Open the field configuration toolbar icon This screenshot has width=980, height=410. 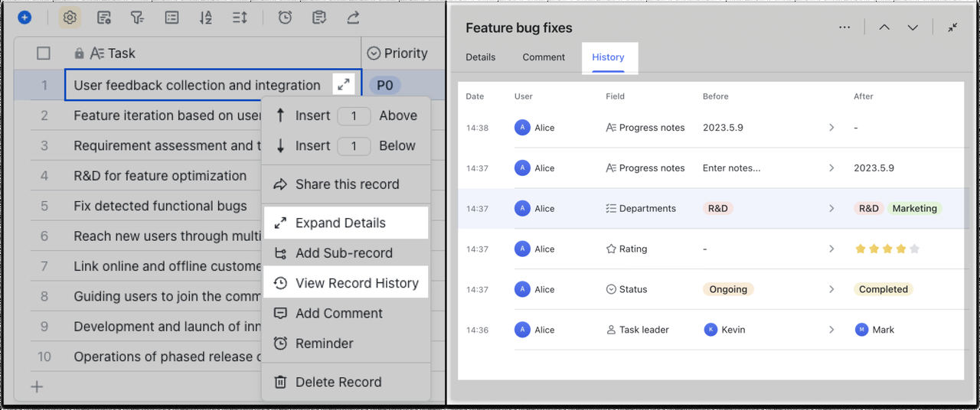pos(104,17)
